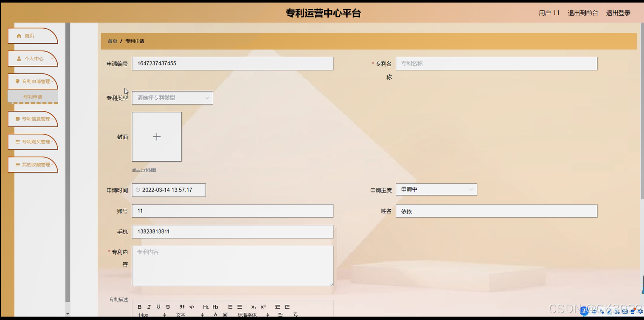Click the clock icon in 申请时间 field
Viewport: 644px width, 320px height.
coord(138,190)
